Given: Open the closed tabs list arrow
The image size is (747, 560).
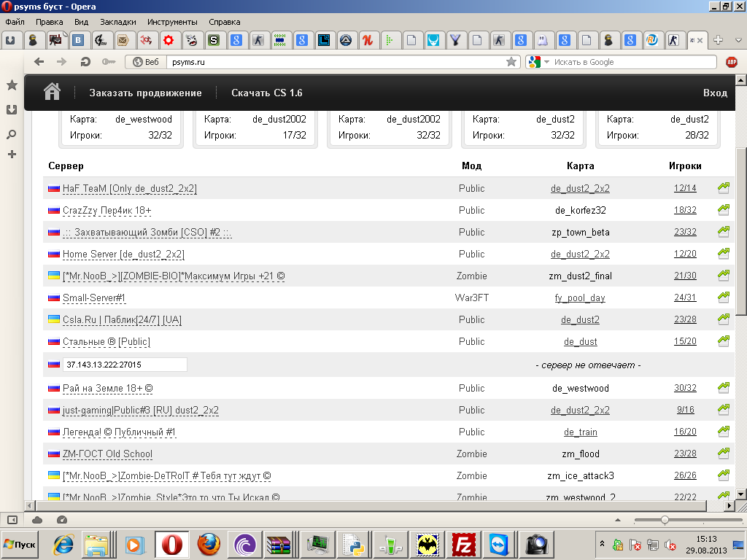Looking at the screenshot, I should pos(738,41).
